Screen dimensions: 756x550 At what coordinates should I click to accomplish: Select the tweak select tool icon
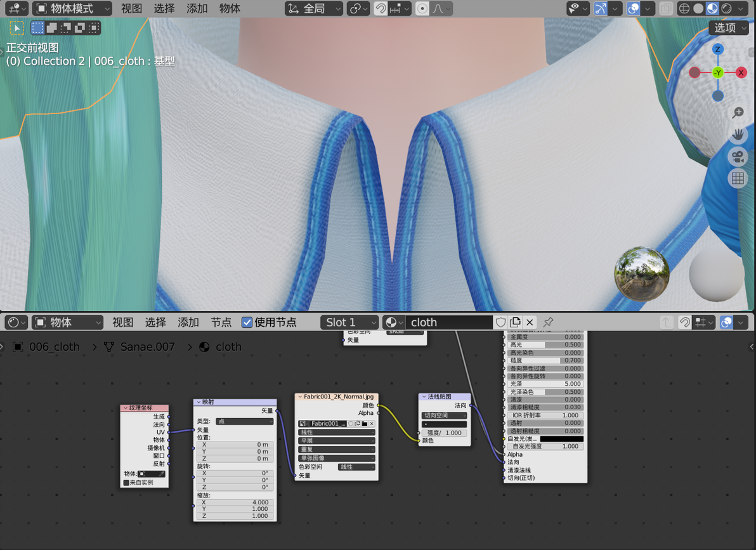[x=16, y=28]
